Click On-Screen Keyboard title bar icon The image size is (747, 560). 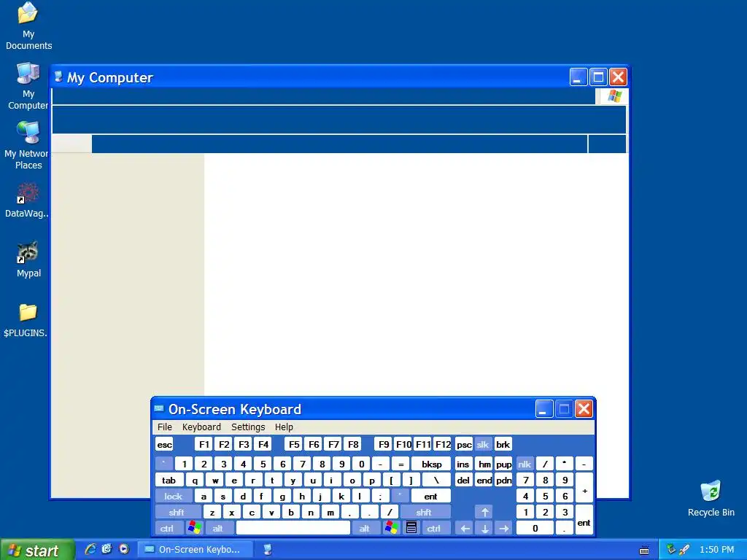click(x=159, y=408)
